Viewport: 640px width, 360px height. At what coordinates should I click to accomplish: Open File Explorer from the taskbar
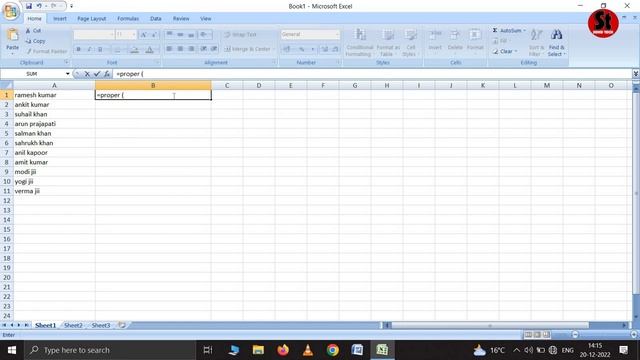[258, 350]
